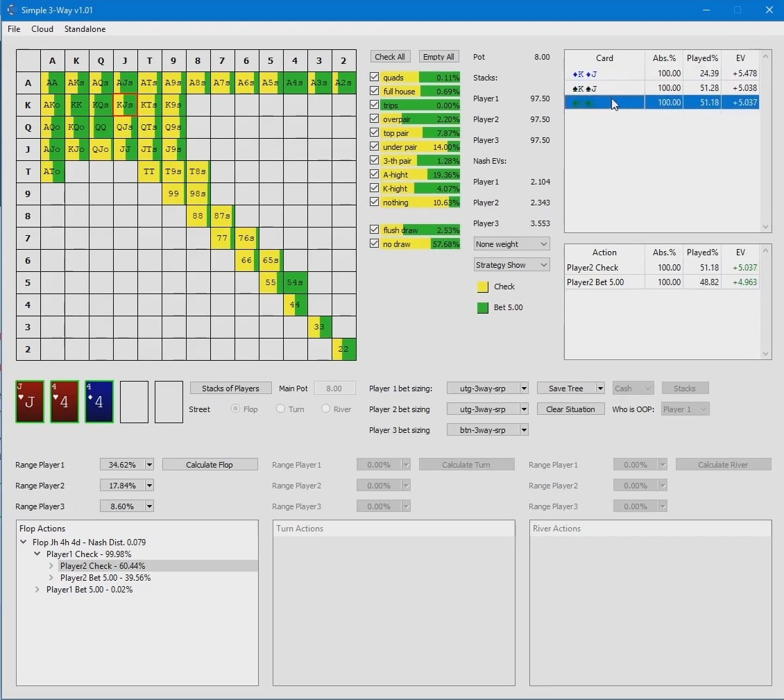Click the 22 cell in the hand matrix
784x700 pixels.
point(343,349)
